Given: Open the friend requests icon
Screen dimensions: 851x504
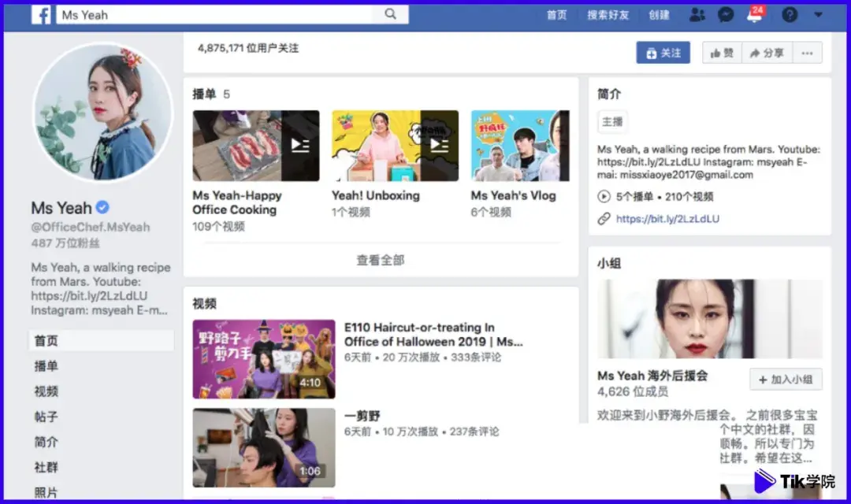Looking at the screenshot, I should point(697,15).
